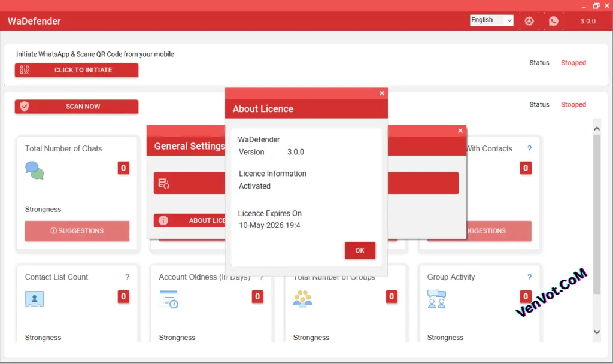Screen dimensions: 613x364
Task: Click the scrollbar down arrow
Action: point(597,332)
